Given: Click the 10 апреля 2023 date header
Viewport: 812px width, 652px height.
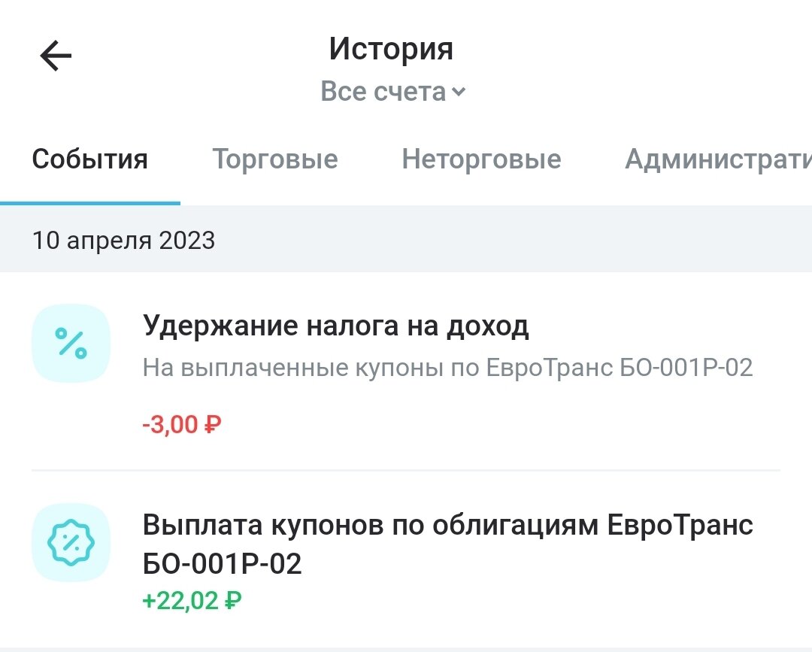Looking at the screenshot, I should pyautogui.click(x=124, y=240).
